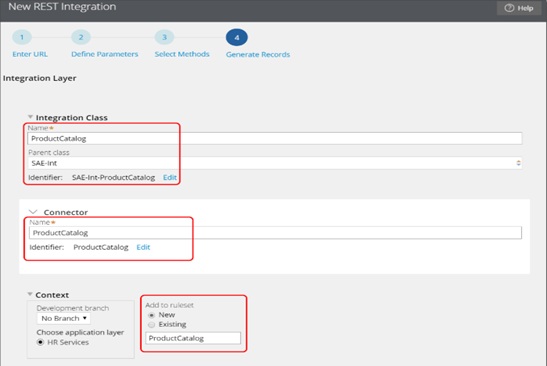Focus the Connector Name field

276,233
